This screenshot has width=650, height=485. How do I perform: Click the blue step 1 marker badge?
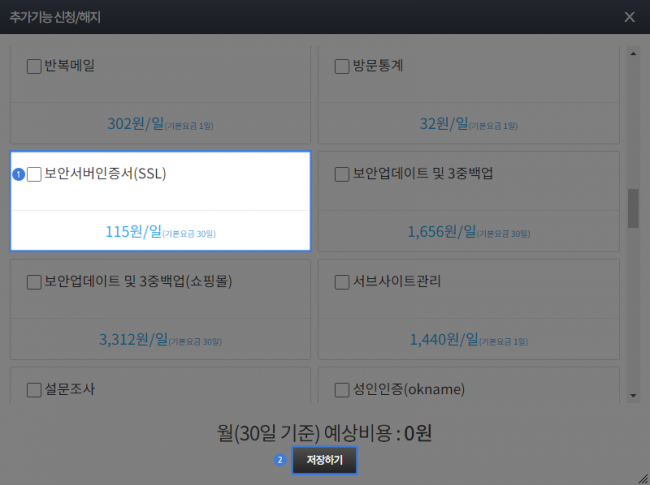pos(18,175)
